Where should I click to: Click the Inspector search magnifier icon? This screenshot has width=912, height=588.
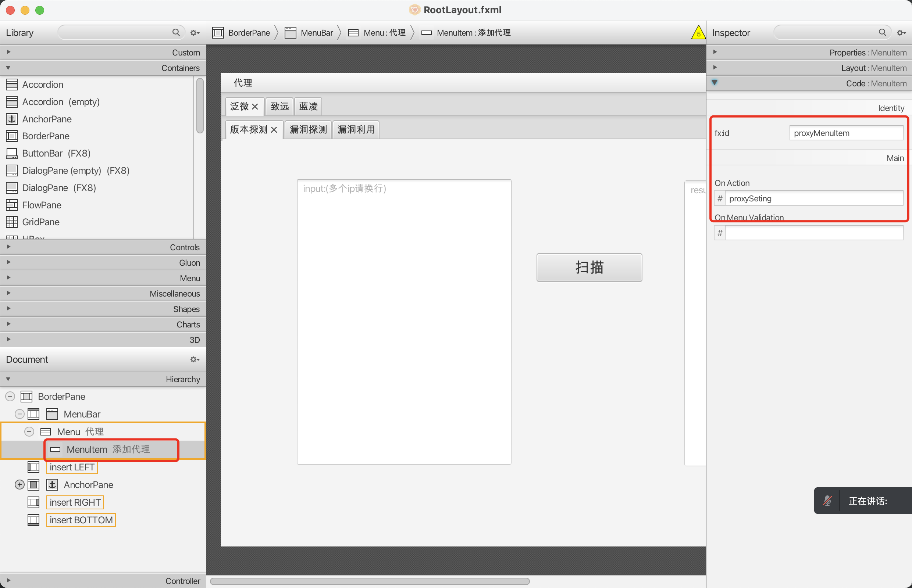coord(882,32)
